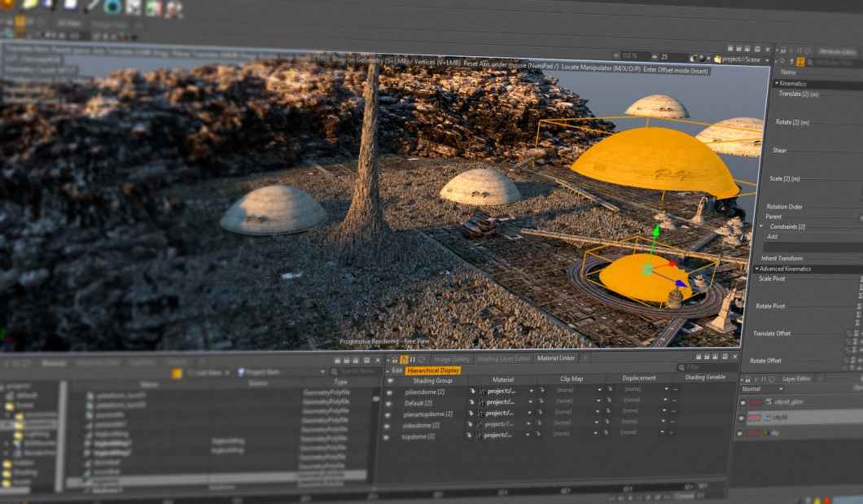Click the Edit menu in Material Linker
This screenshot has width=863, height=504.
[x=397, y=370]
